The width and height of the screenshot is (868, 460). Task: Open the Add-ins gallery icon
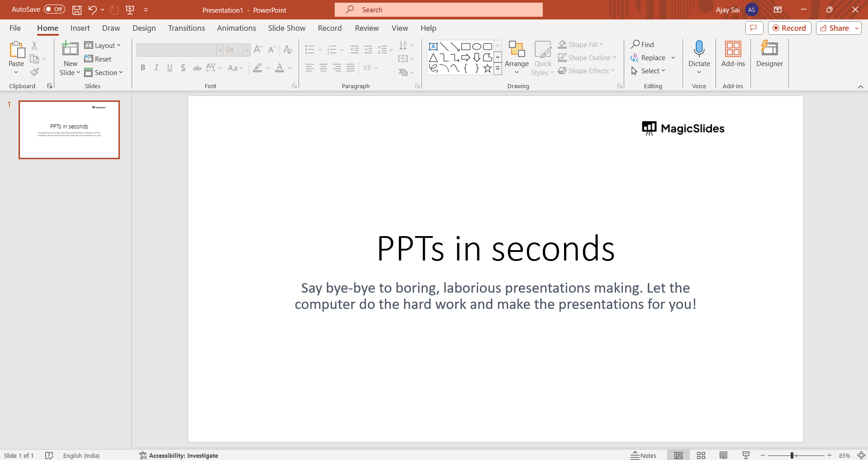click(733, 49)
